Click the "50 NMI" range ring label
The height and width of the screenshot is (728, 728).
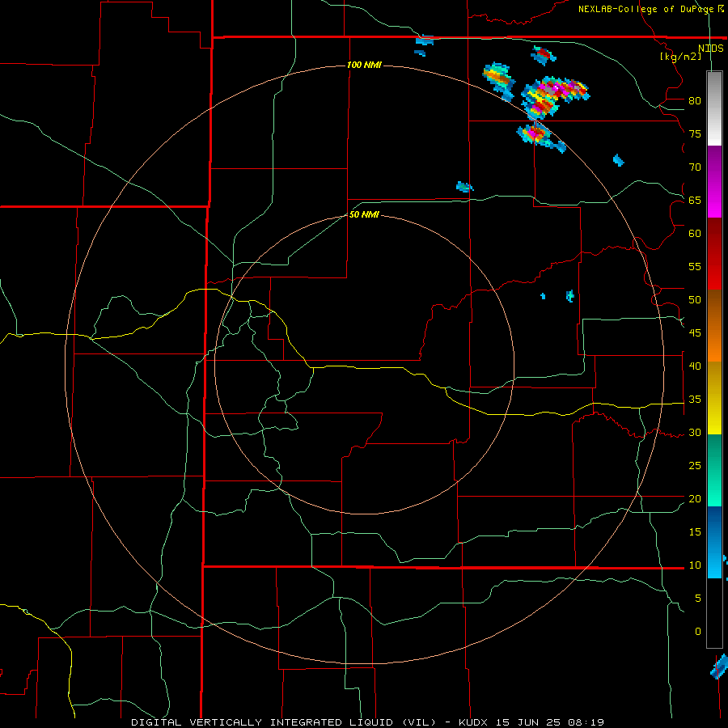(x=365, y=214)
